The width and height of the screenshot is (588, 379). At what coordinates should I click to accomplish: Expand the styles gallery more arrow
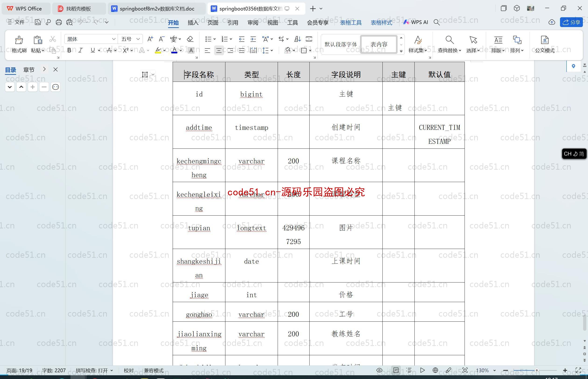[x=401, y=51]
